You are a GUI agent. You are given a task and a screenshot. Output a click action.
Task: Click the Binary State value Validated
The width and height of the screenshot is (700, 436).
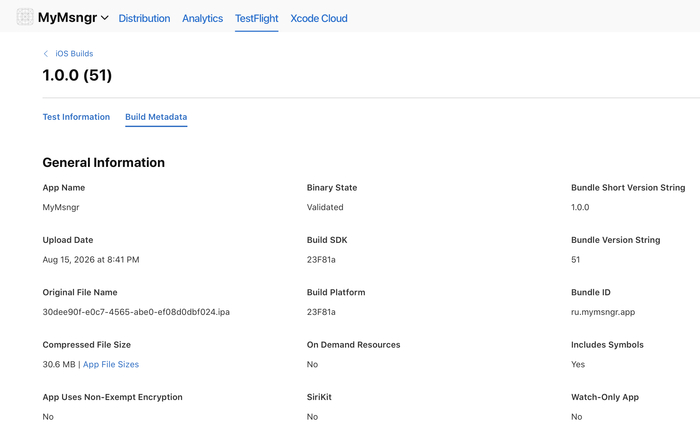point(325,207)
